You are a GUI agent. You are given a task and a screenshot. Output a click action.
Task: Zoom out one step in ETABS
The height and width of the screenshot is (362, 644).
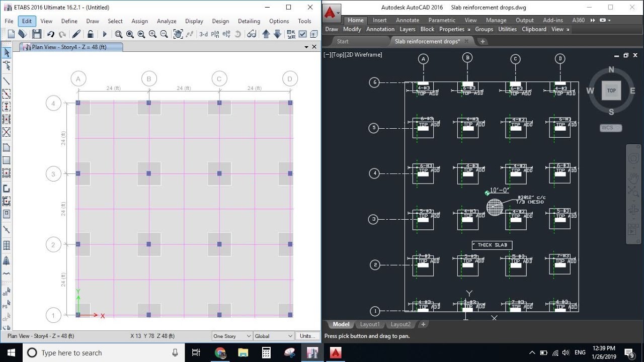click(164, 34)
